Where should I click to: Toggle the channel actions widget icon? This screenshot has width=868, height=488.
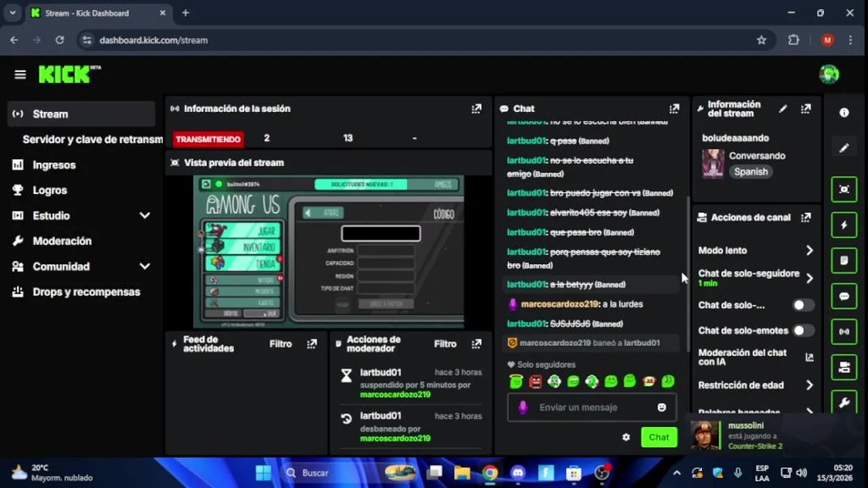[x=844, y=367]
